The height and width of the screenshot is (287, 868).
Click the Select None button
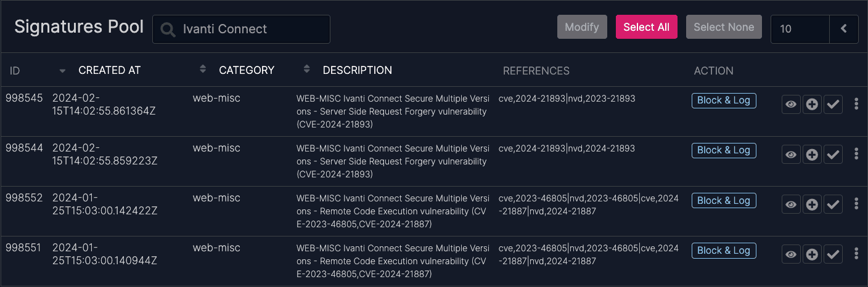(x=724, y=27)
